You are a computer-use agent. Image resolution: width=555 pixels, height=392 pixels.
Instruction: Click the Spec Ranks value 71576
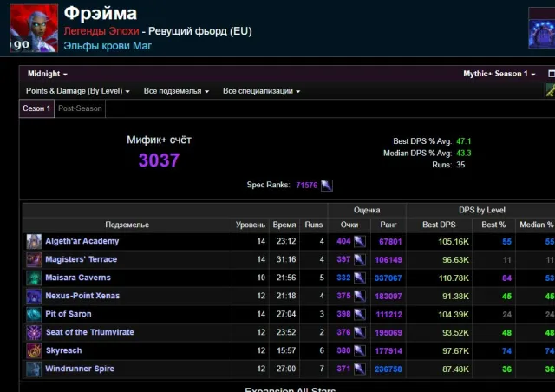(x=306, y=186)
